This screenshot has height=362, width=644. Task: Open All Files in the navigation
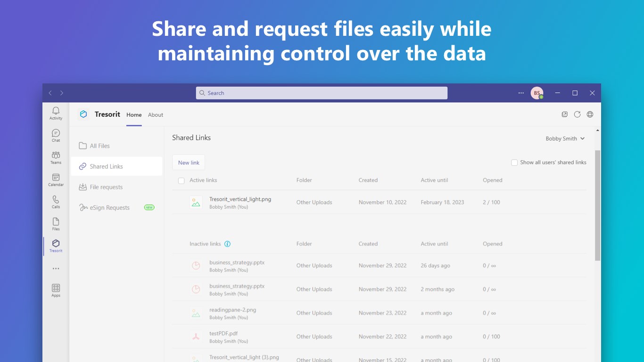point(116,146)
